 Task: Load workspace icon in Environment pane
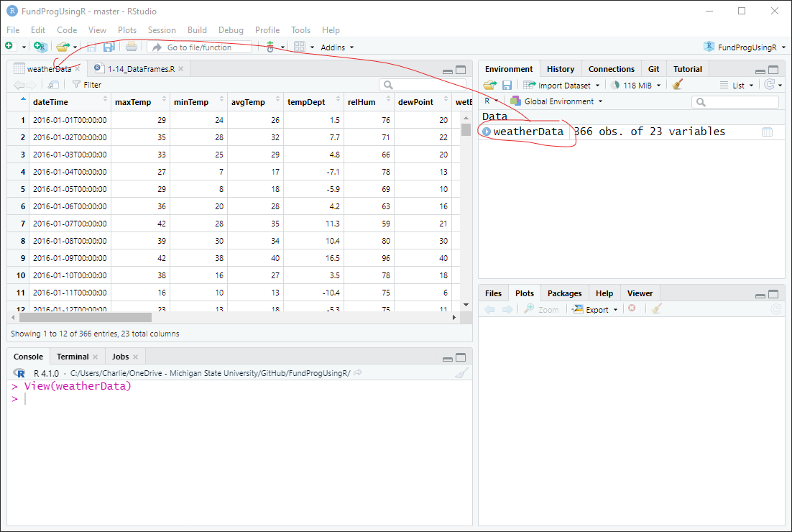[489, 85]
